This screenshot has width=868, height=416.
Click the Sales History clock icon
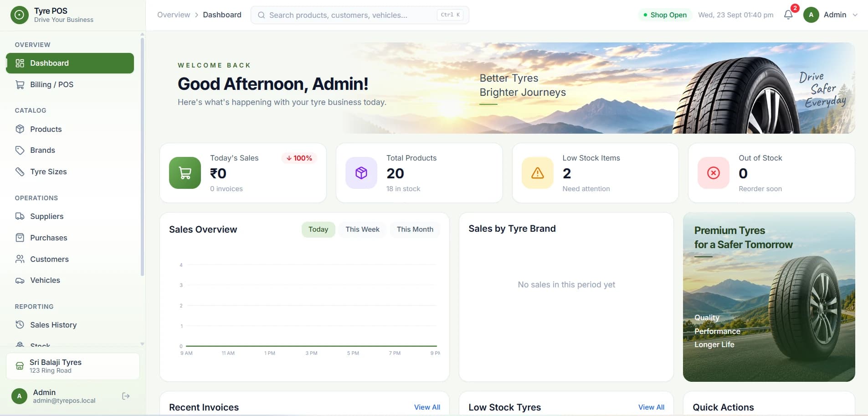pyautogui.click(x=20, y=325)
